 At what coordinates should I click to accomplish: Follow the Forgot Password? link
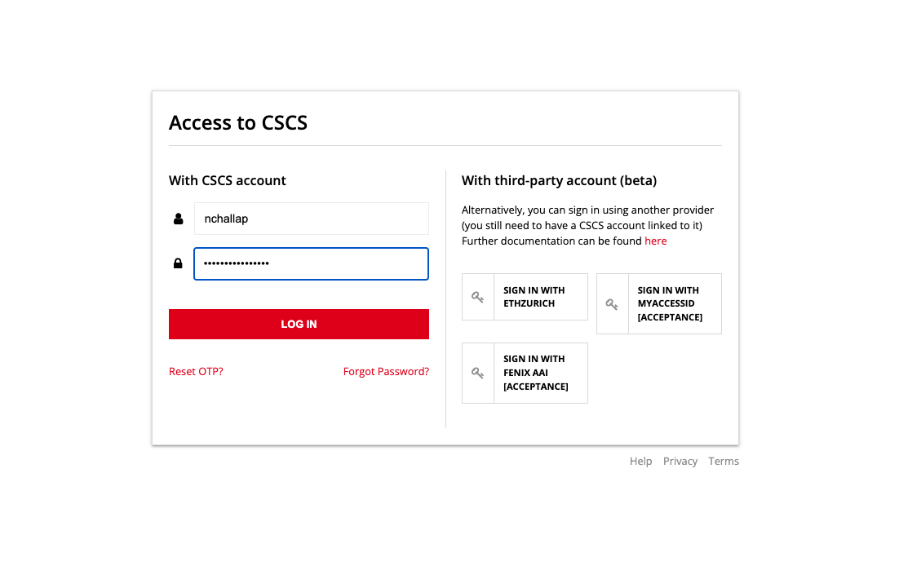tap(386, 371)
